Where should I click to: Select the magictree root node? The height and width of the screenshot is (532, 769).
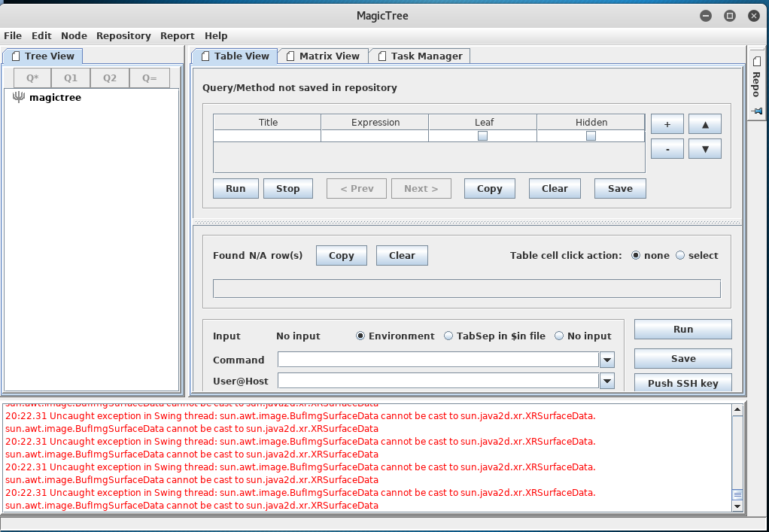pos(47,97)
